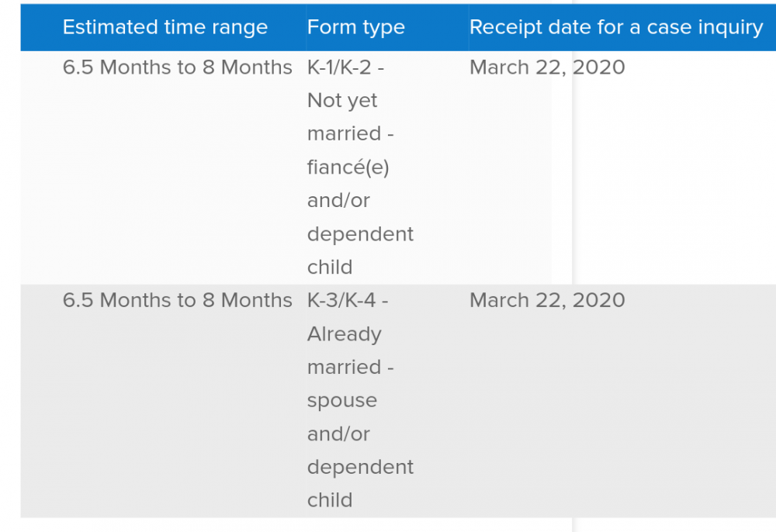Click March 22, 2020 date in K-3/K-4 row

click(x=547, y=300)
